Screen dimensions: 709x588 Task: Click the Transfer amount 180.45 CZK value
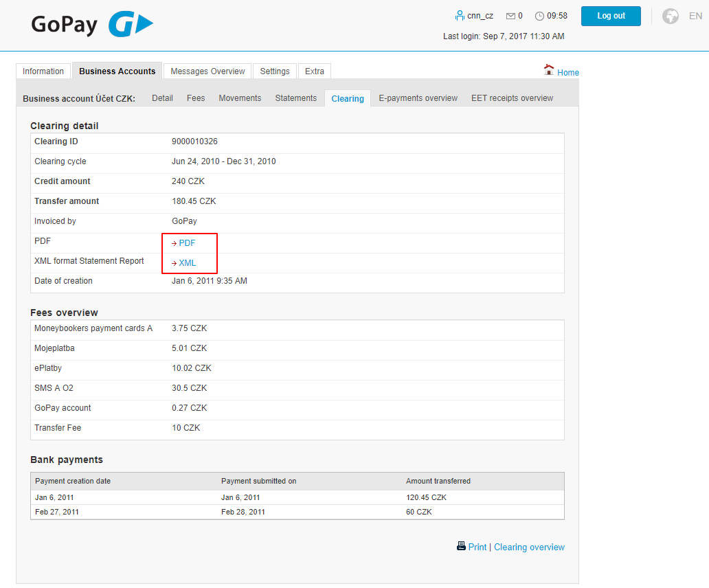(194, 201)
